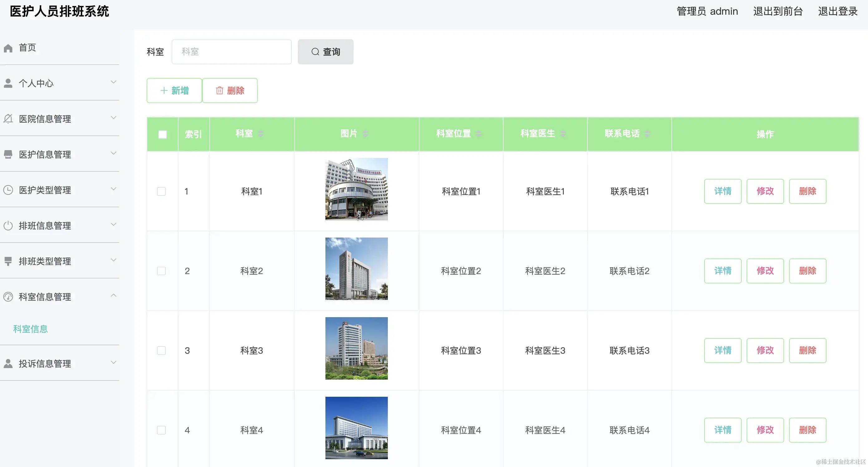The image size is (868, 467).
Task: Click the home icon beside 首页
Action: coord(8,47)
